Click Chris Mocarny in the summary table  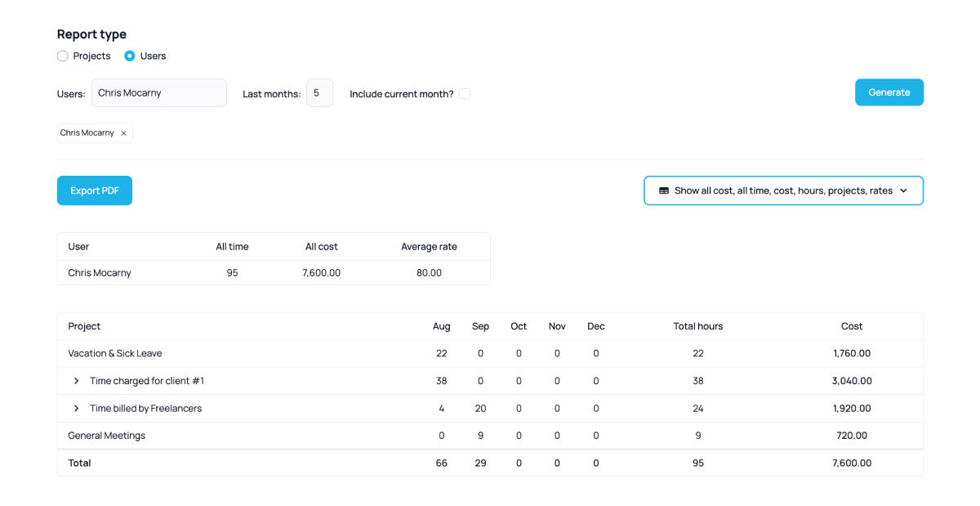(x=100, y=273)
